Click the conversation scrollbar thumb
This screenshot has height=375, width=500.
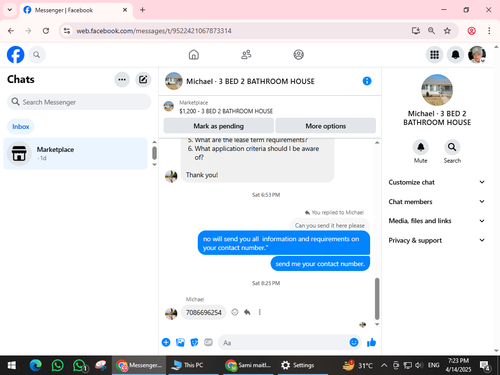377,299
